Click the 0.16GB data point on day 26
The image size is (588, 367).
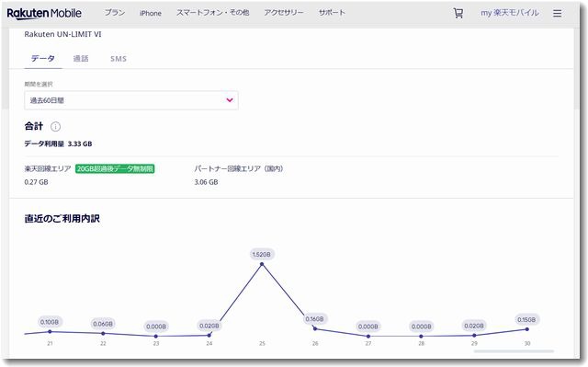tap(315, 328)
